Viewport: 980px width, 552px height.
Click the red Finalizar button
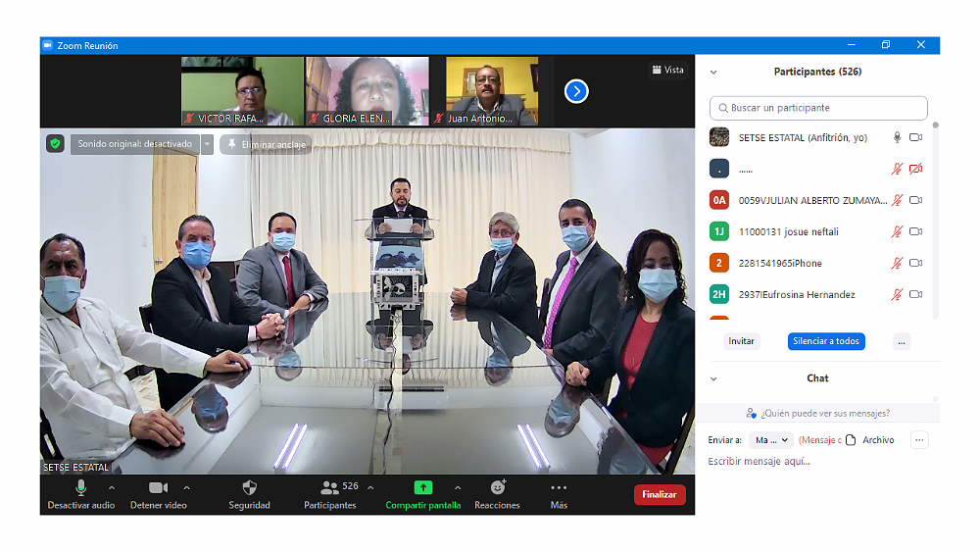point(659,494)
